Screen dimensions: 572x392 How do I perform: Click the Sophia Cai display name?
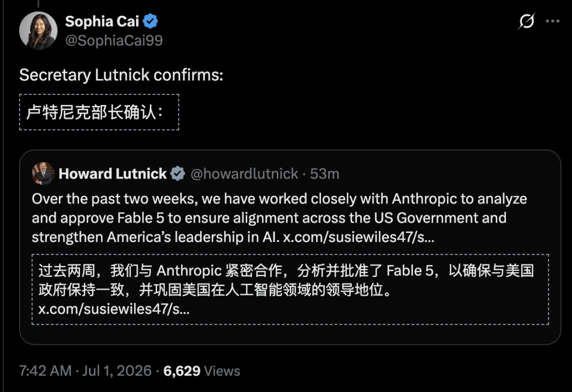[102, 22]
